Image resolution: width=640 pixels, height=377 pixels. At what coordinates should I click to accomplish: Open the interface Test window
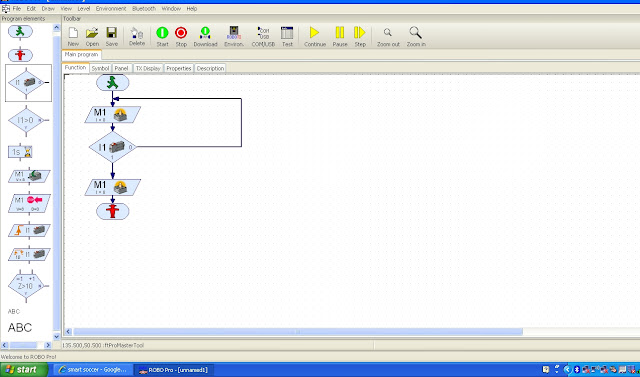click(287, 36)
